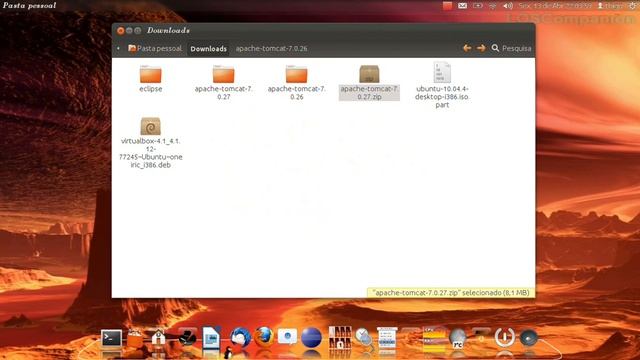This screenshot has width=640, height=360.
Task: Click the 'ubuntu-10.04.4-desktop-i386.iso.part' file name
Action: (442, 97)
